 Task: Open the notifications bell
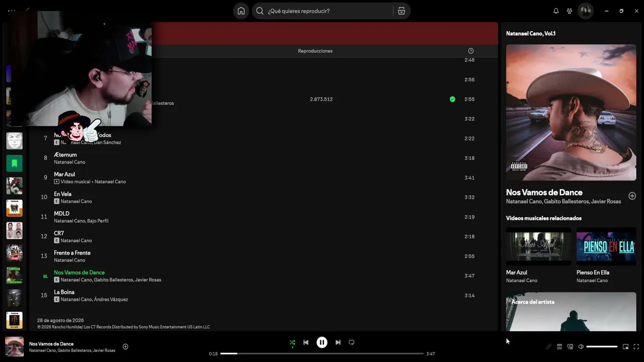point(556,11)
